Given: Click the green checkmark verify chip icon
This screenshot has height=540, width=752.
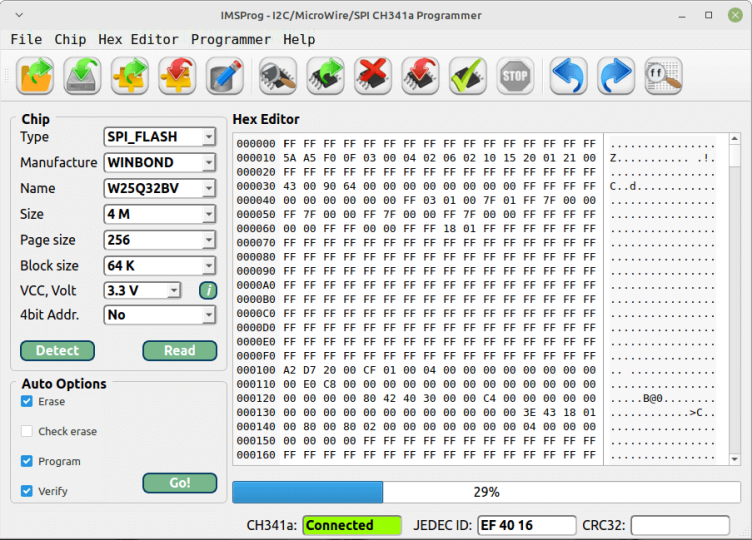Looking at the screenshot, I should (468, 76).
